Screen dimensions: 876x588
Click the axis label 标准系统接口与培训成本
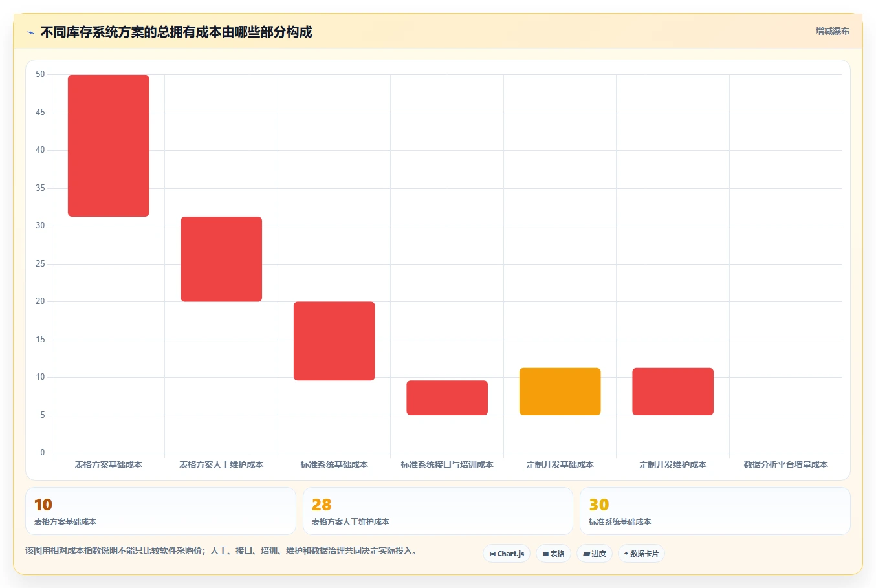click(447, 464)
